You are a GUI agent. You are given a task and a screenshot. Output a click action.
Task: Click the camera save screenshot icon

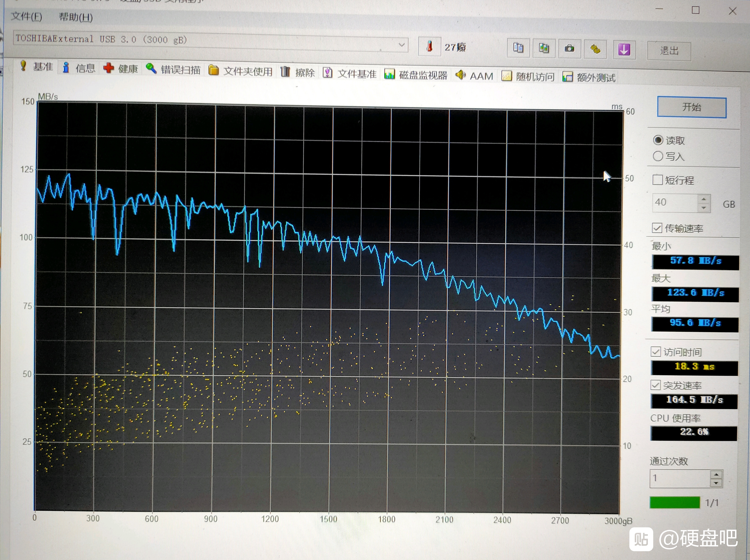tap(569, 48)
